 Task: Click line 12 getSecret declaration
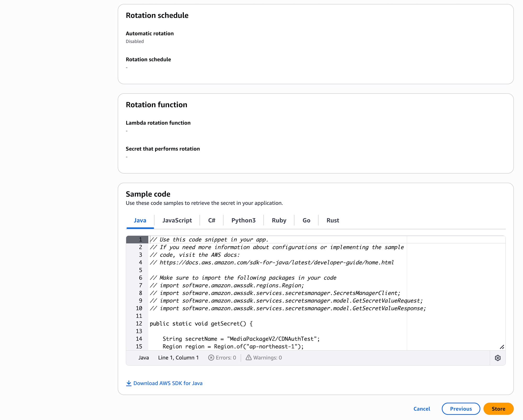coord(201,324)
